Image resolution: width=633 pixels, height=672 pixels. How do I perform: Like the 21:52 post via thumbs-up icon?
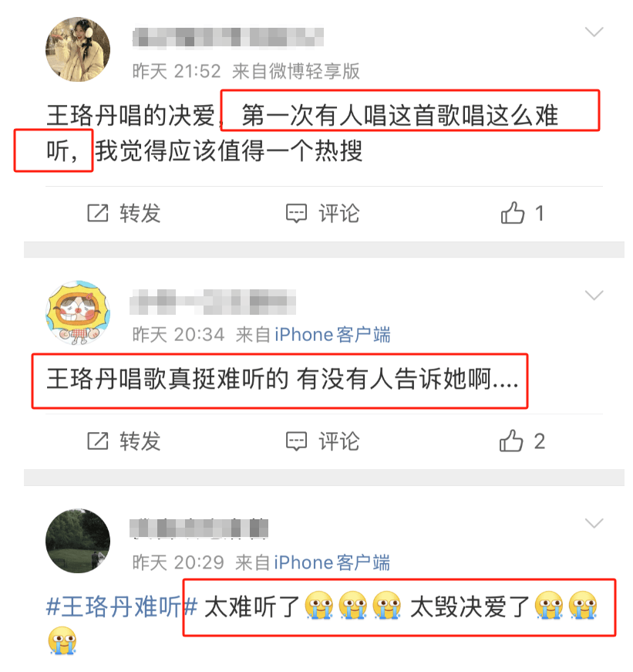pyautogui.click(x=513, y=213)
